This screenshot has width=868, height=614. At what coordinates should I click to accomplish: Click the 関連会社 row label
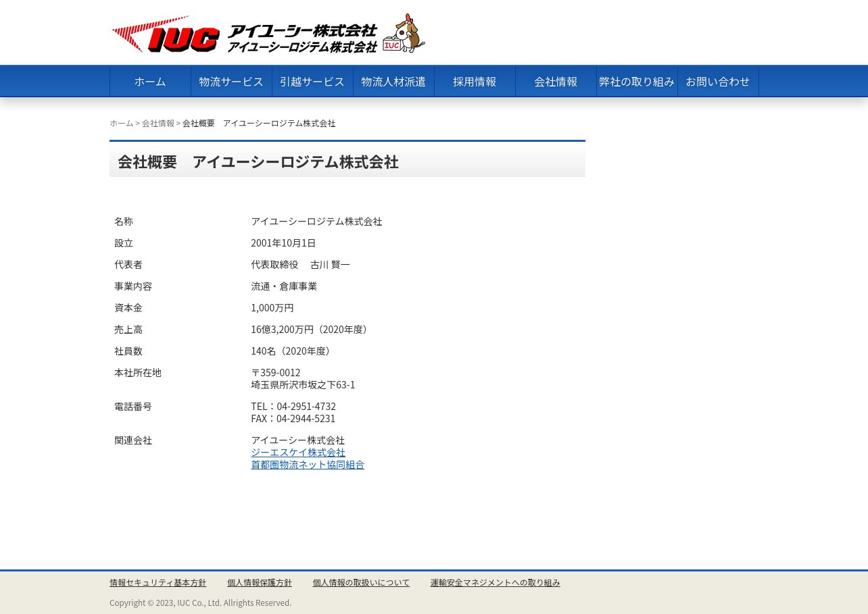pyautogui.click(x=133, y=440)
